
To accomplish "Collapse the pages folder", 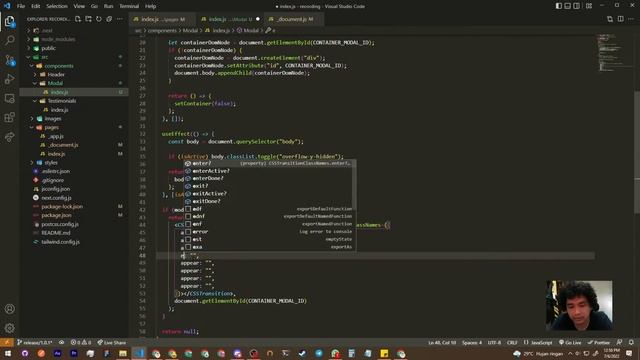I will click(x=51, y=127).
